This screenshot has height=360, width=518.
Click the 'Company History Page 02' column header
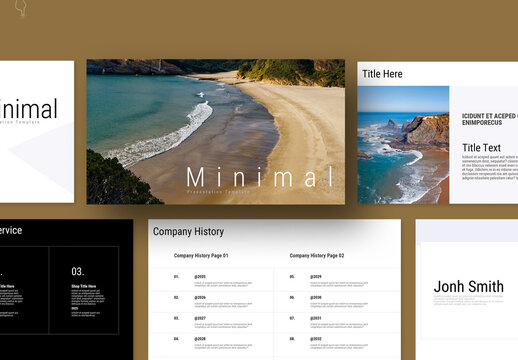pos(317,256)
